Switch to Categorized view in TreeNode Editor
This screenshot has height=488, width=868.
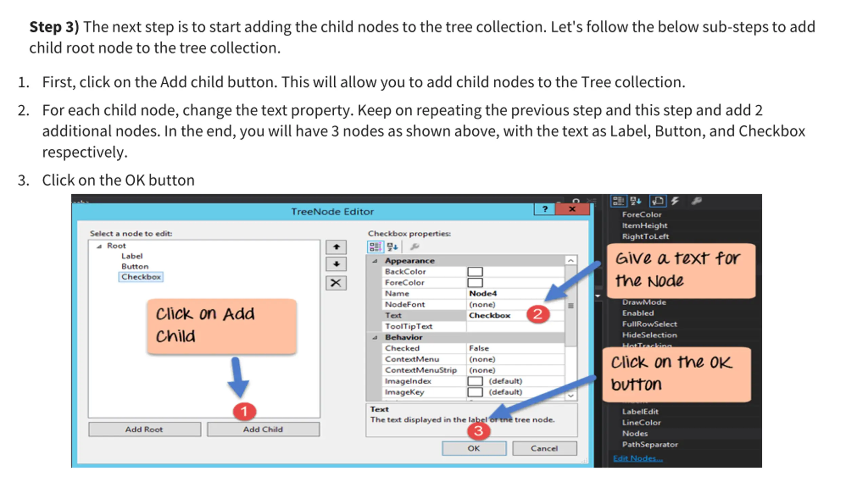pos(375,247)
